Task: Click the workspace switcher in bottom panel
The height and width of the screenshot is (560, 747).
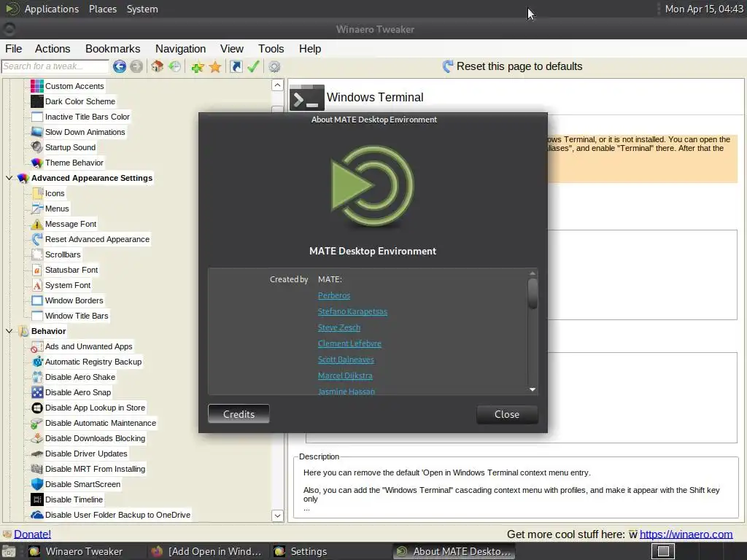Action: coord(662,551)
